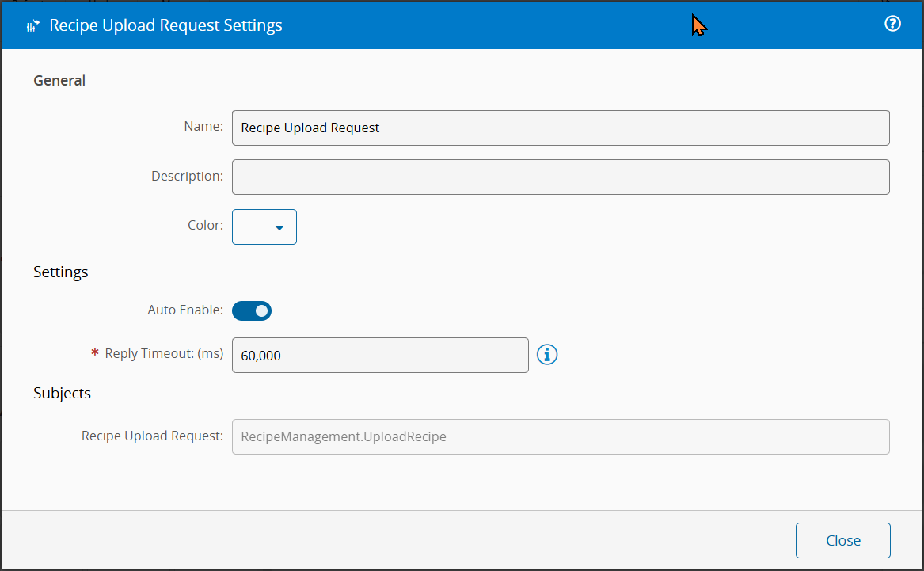Click the 'Recipe Upload Request:' subject label
The height and width of the screenshot is (571, 924).
coord(152,436)
